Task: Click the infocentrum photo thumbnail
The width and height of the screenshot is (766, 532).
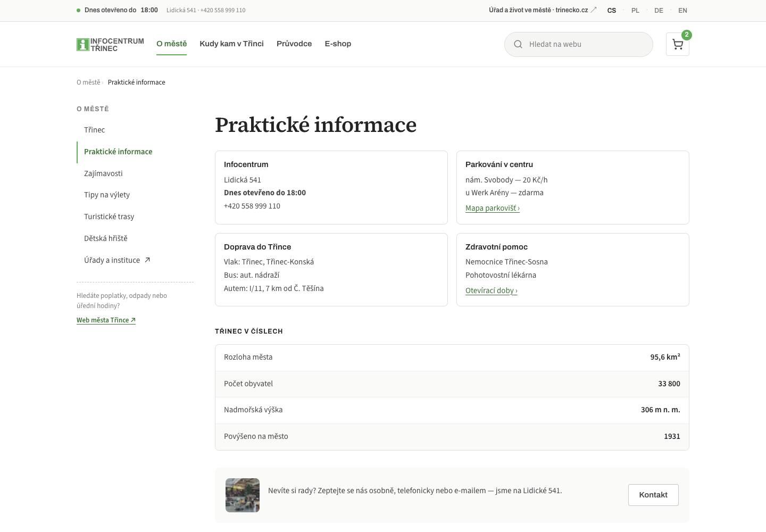Action: point(243,495)
